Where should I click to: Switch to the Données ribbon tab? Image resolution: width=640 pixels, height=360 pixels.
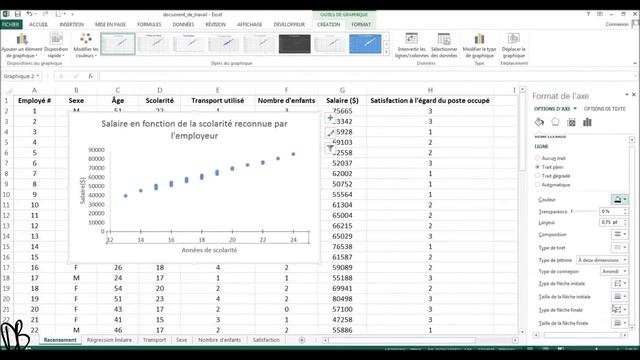[183, 24]
